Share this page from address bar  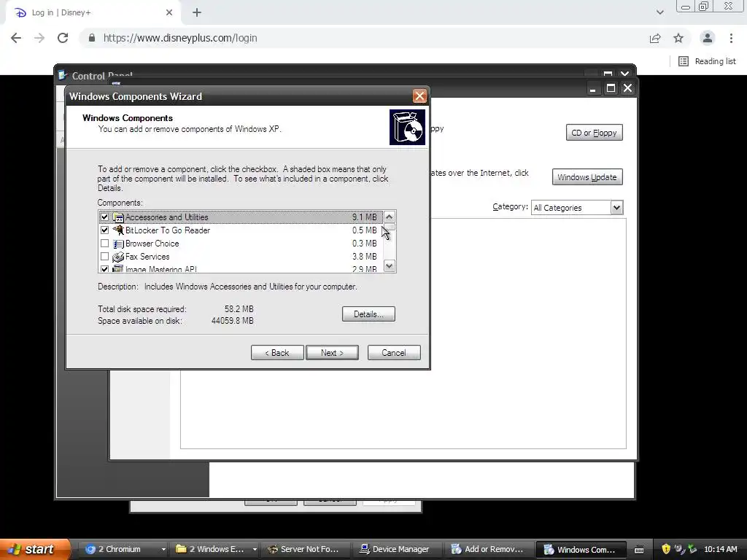click(655, 38)
